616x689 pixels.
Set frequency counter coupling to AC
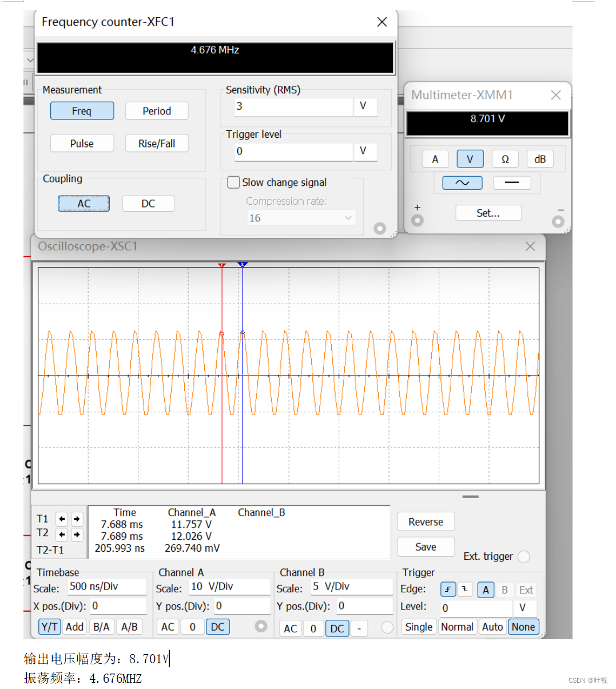[x=84, y=204]
